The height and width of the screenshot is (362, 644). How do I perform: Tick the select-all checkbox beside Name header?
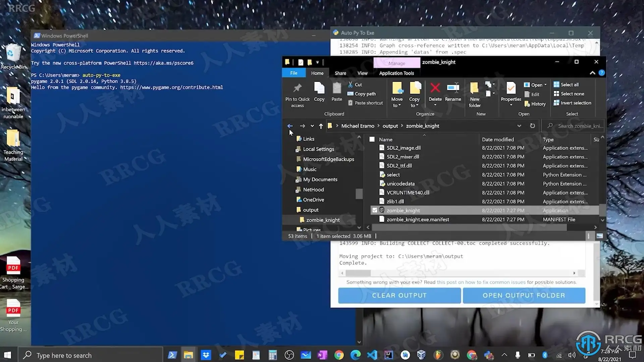coord(372,139)
